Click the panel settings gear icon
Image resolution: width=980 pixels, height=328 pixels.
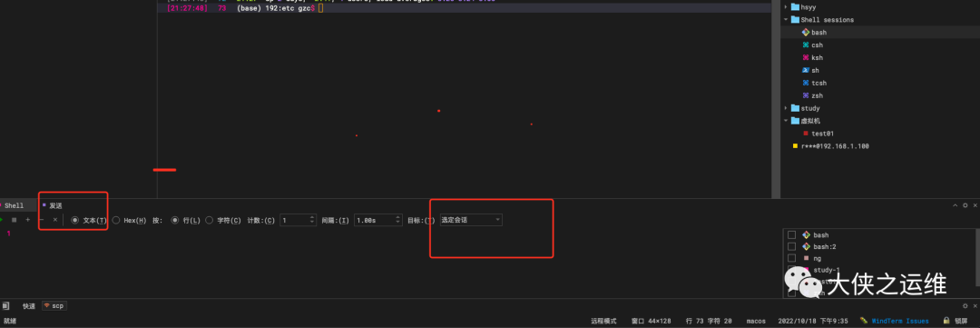click(965, 205)
